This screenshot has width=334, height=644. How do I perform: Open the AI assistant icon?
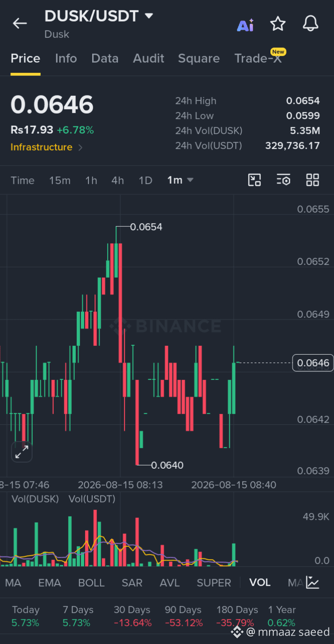click(x=245, y=25)
